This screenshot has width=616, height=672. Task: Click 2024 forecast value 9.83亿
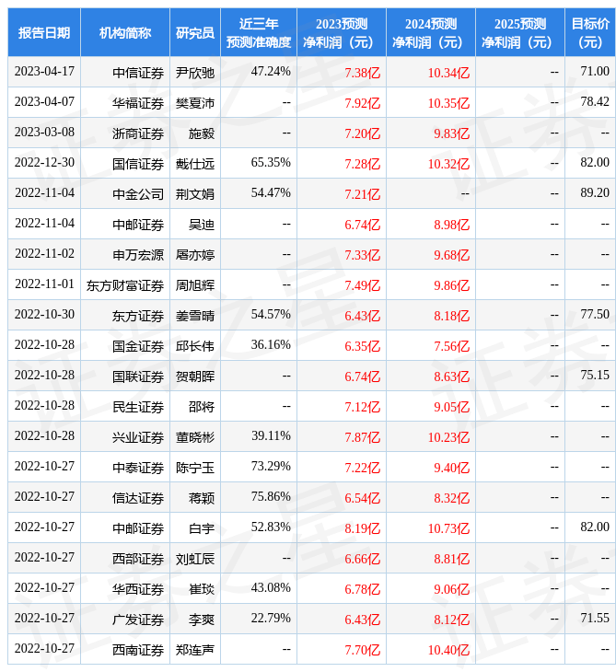point(452,133)
